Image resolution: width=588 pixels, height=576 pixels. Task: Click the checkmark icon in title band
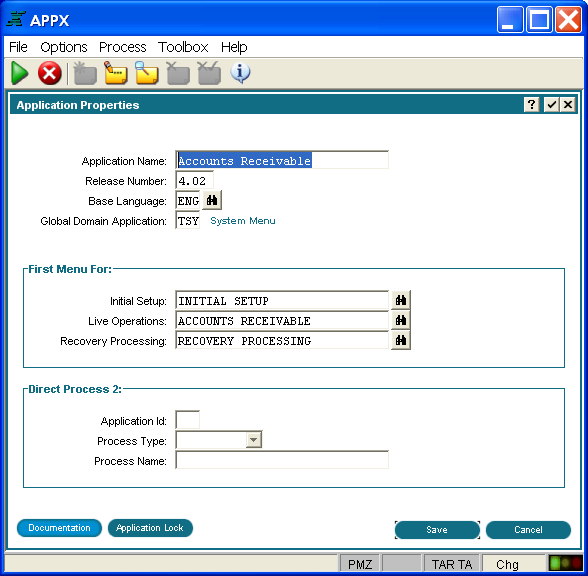coord(551,105)
